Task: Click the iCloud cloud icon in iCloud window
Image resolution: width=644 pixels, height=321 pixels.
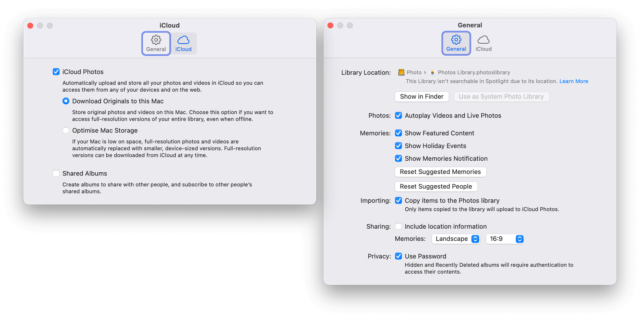Action: 183,40
